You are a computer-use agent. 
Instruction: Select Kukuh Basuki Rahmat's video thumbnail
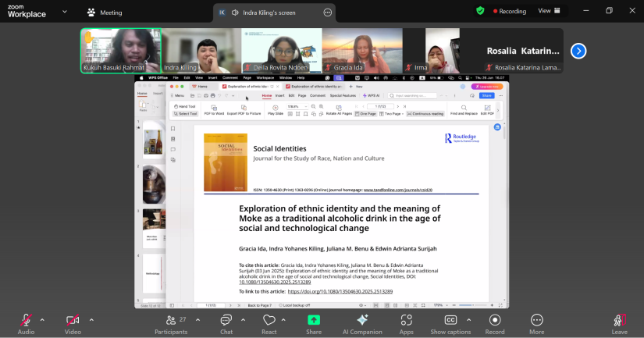[121, 51]
